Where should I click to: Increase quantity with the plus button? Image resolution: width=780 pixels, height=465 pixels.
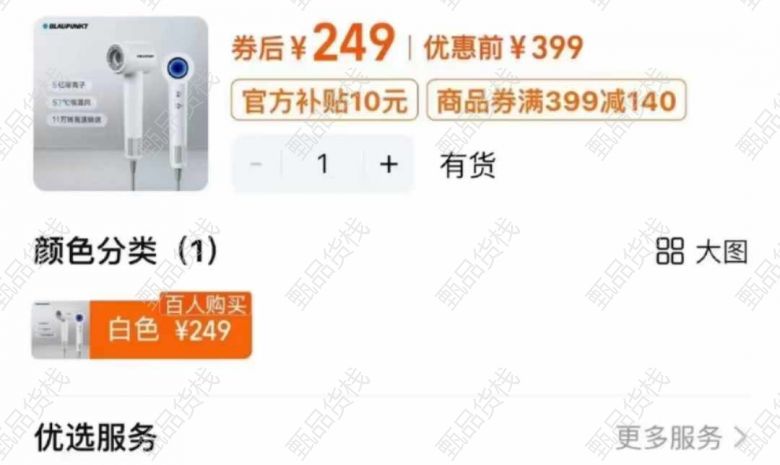(x=389, y=164)
